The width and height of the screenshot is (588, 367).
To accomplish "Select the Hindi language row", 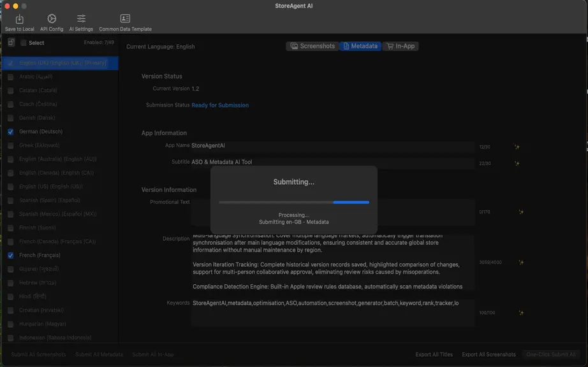I will click(x=60, y=296).
